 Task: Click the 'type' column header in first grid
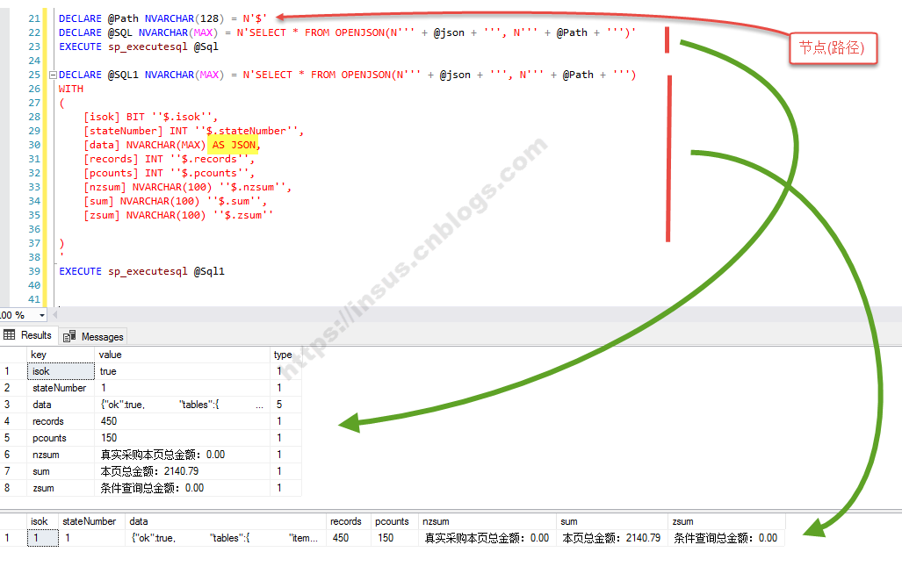tap(283, 355)
